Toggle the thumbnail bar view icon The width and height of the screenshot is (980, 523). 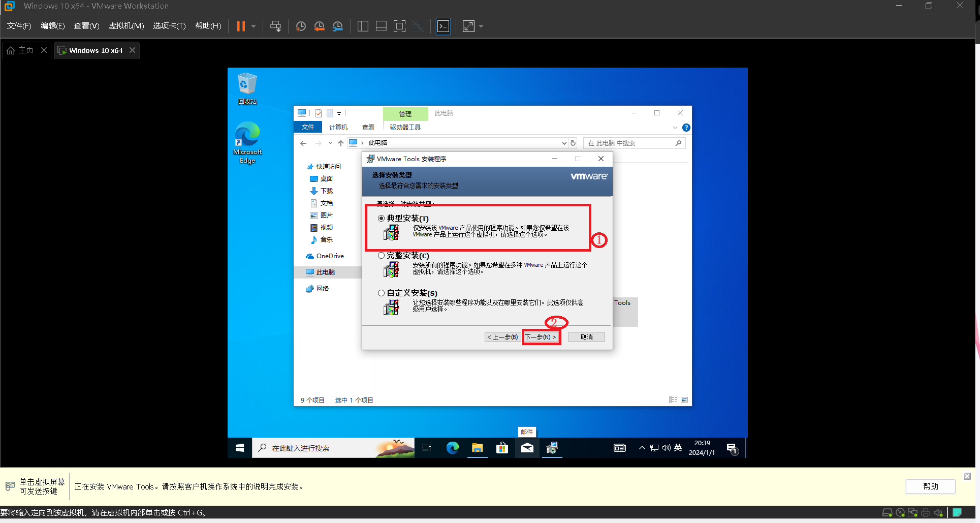coord(381,26)
